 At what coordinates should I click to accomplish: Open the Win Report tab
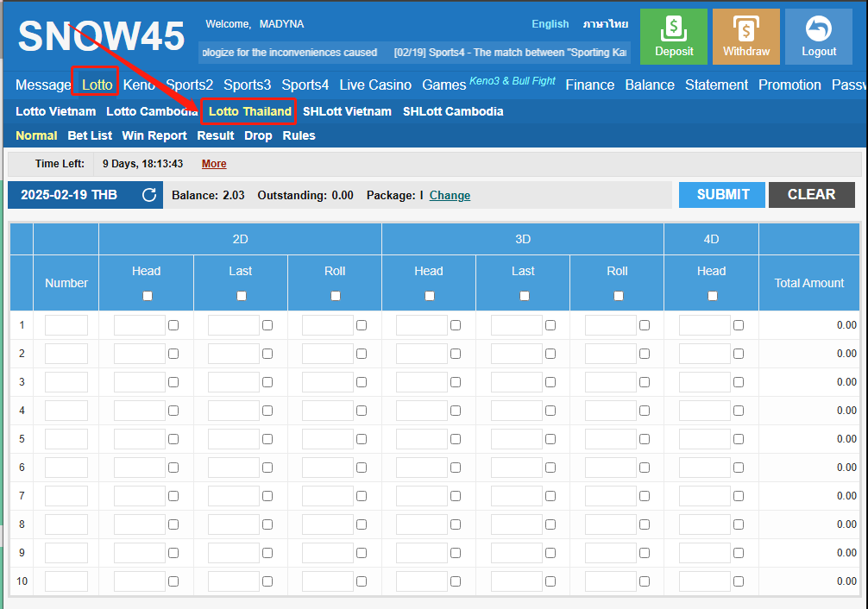[154, 135]
